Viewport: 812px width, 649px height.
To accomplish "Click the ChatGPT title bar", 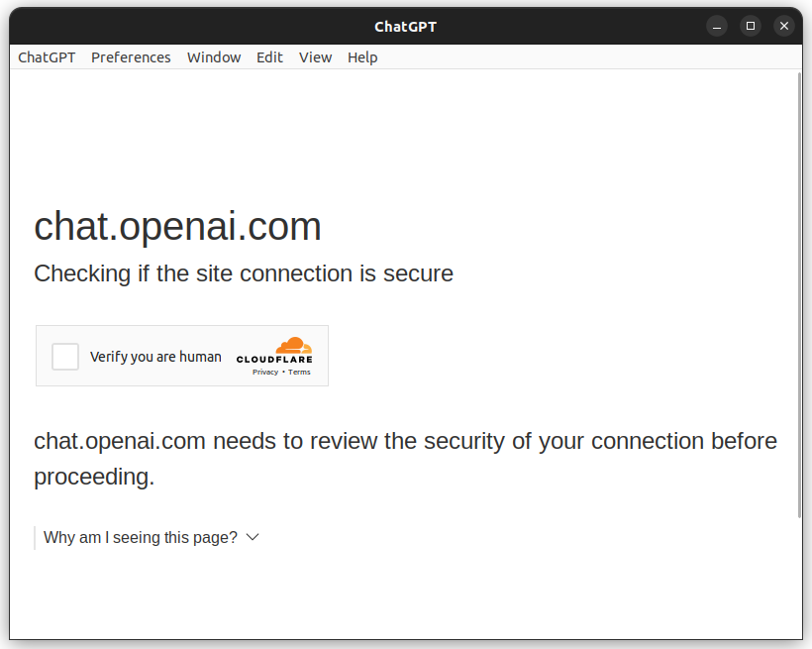I will click(406, 26).
